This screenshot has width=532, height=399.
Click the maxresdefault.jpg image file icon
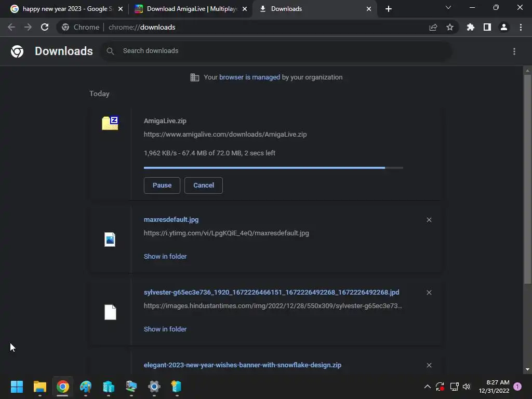point(110,240)
